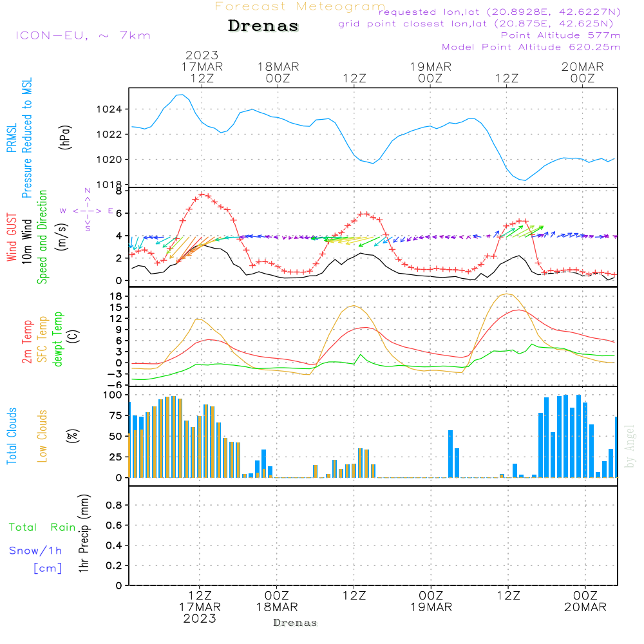Click the green "dewpt Temp" legend label
The width and height of the screenshot is (644, 644).
57,339
